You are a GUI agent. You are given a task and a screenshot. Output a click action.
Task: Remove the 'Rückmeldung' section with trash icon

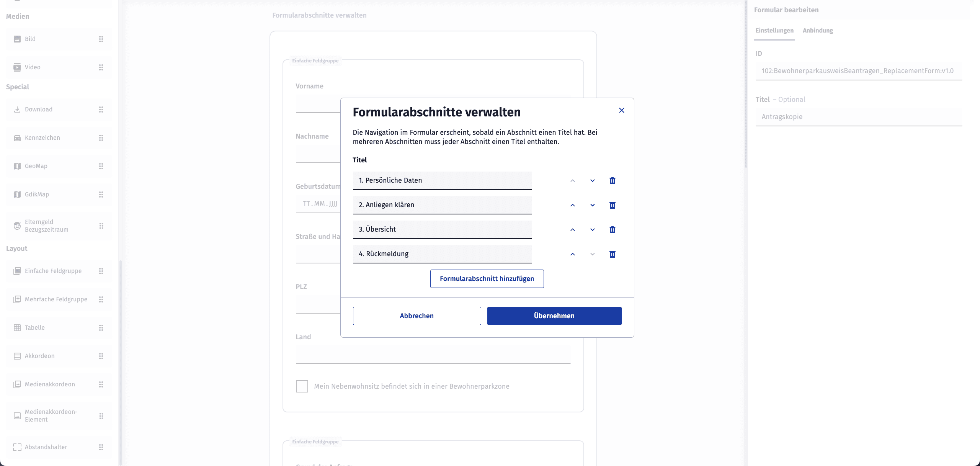612,254
